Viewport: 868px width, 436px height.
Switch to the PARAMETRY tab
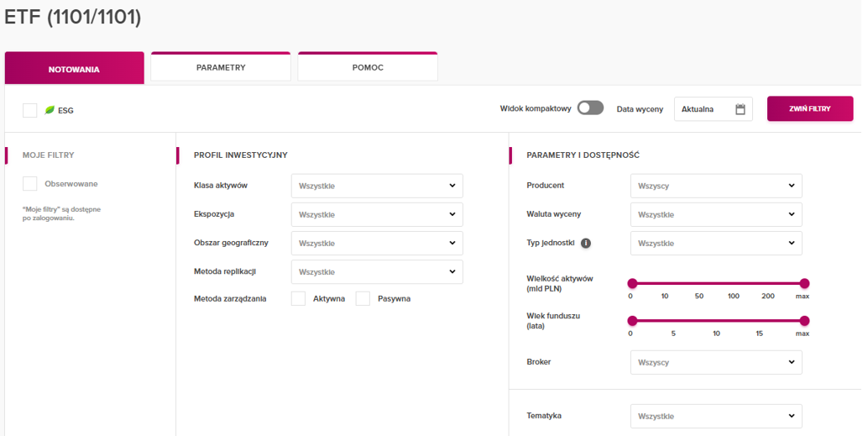pos(221,67)
